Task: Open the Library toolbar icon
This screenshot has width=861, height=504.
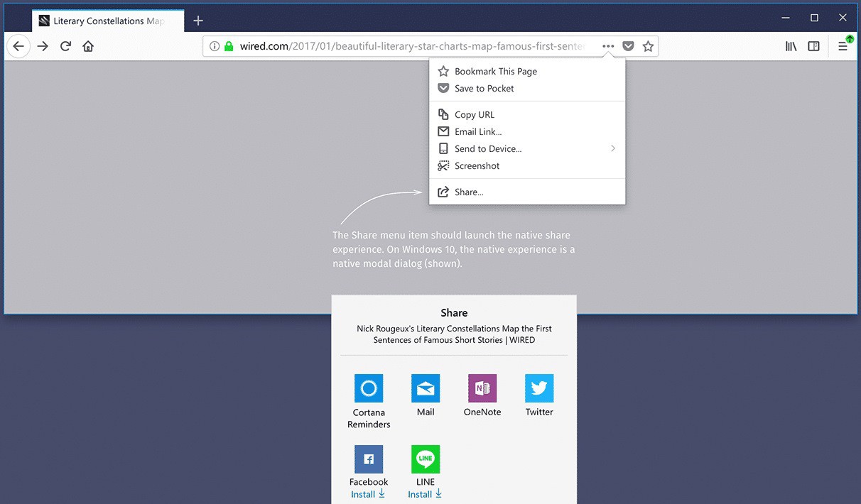Action: pos(791,46)
